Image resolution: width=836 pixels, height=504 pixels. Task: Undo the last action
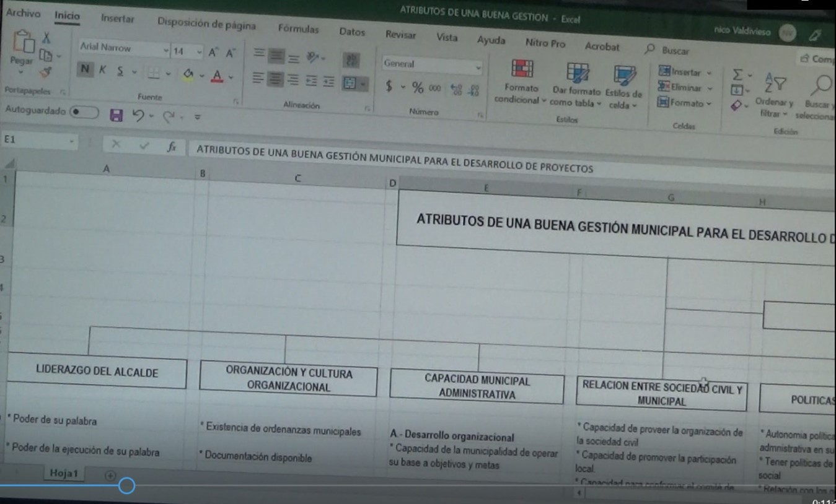pyautogui.click(x=139, y=115)
